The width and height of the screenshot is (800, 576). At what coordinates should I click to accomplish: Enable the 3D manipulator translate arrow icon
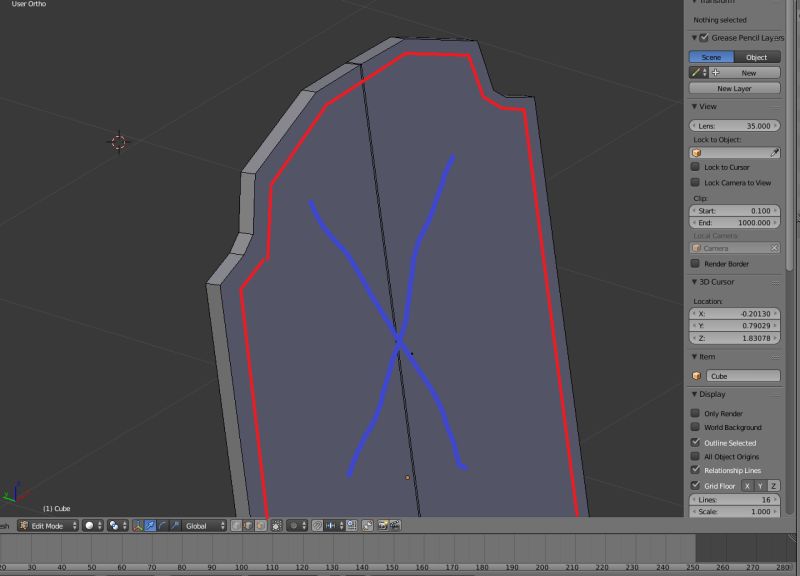pos(150,524)
